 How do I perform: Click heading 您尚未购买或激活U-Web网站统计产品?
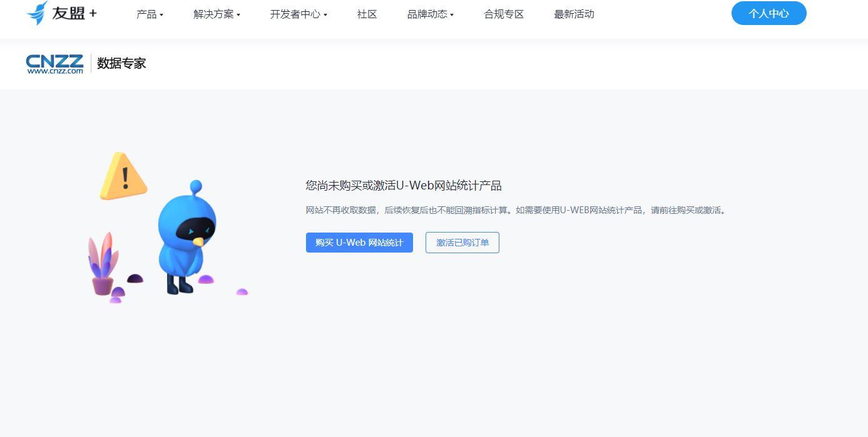(404, 186)
